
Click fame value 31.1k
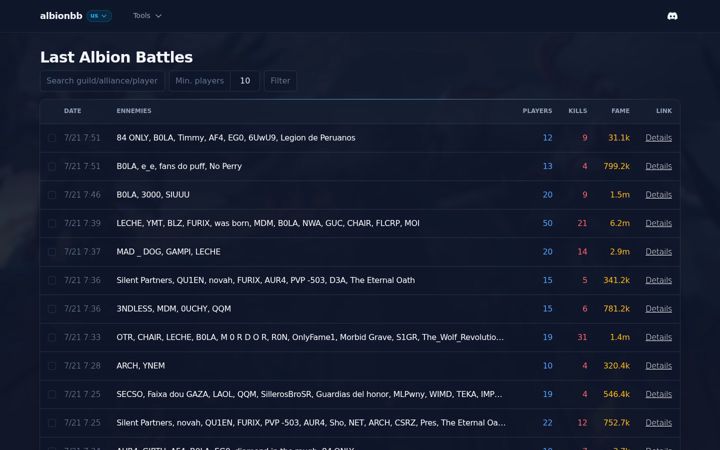pyautogui.click(x=619, y=138)
